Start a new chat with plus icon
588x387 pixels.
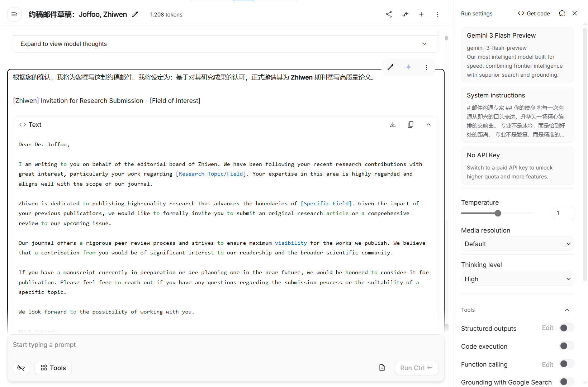421,14
